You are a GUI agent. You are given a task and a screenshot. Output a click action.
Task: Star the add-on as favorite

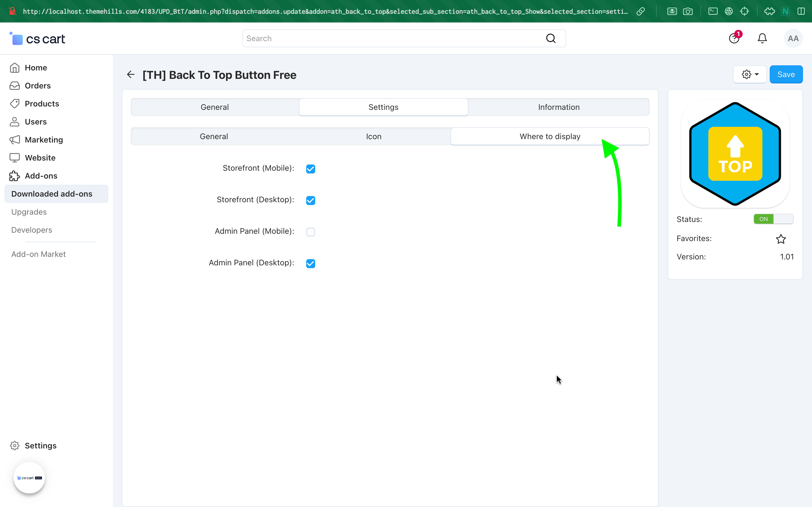tap(781, 239)
